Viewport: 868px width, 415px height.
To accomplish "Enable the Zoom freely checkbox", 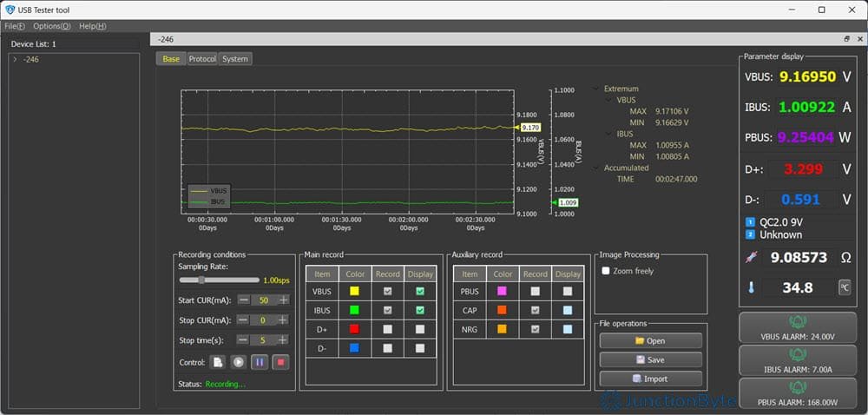I will tap(606, 271).
